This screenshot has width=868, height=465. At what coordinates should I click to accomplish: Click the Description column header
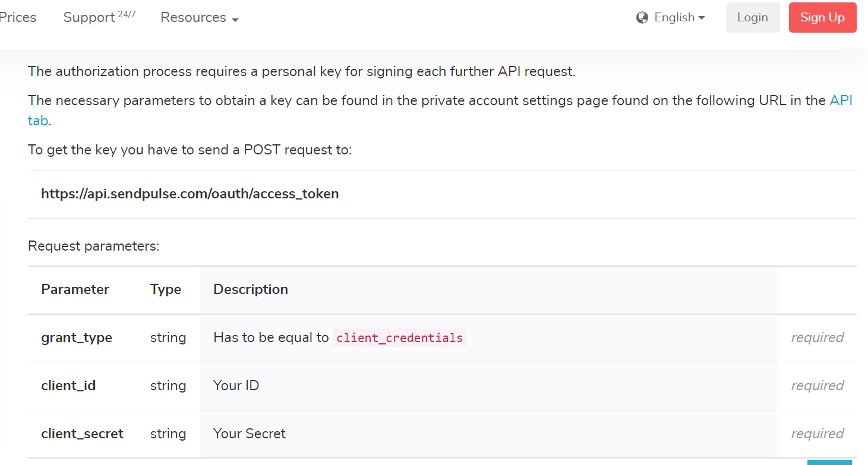coord(251,289)
